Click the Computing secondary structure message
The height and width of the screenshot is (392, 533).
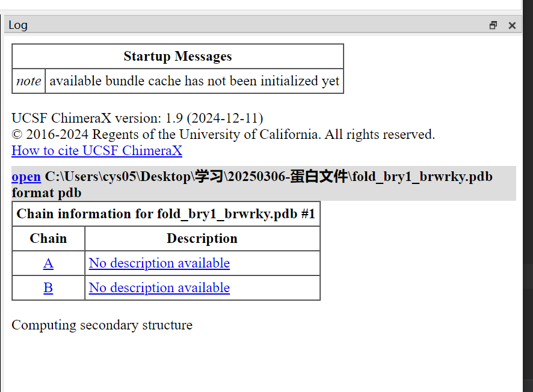click(102, 325)
